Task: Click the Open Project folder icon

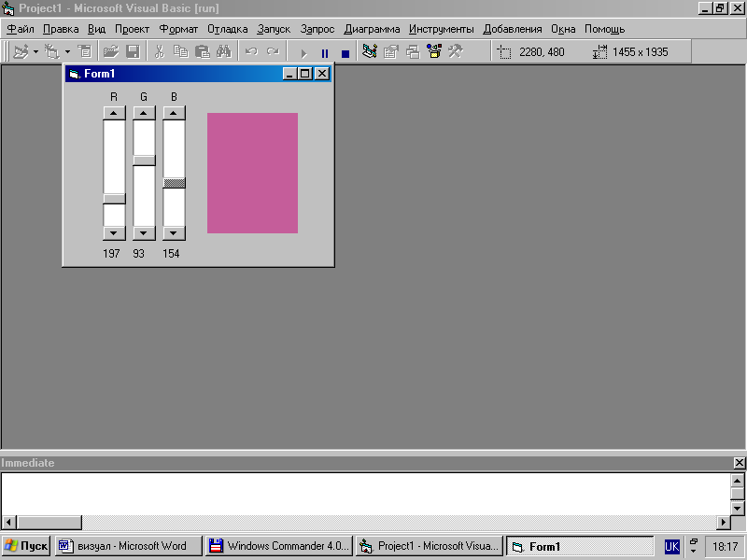Action: point(111,51)
